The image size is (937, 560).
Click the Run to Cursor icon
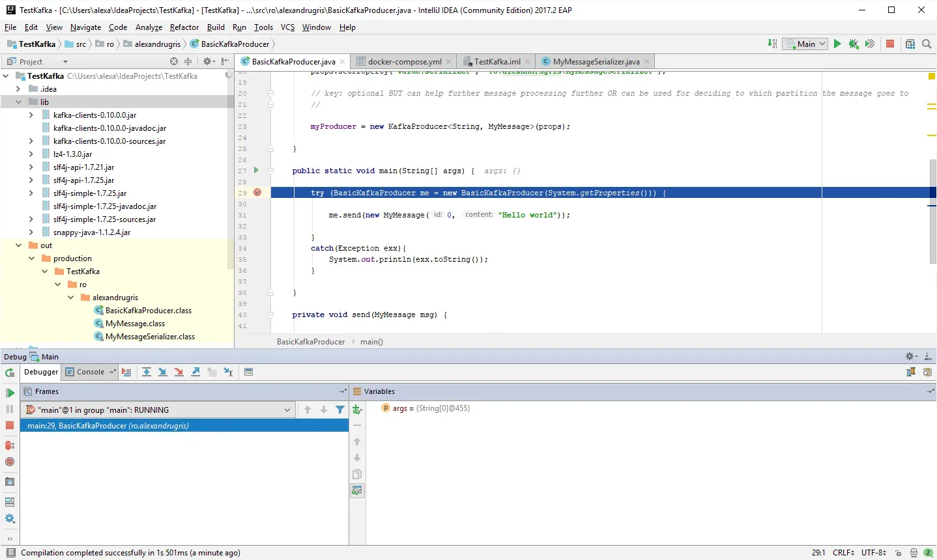(x=228, y=372)
